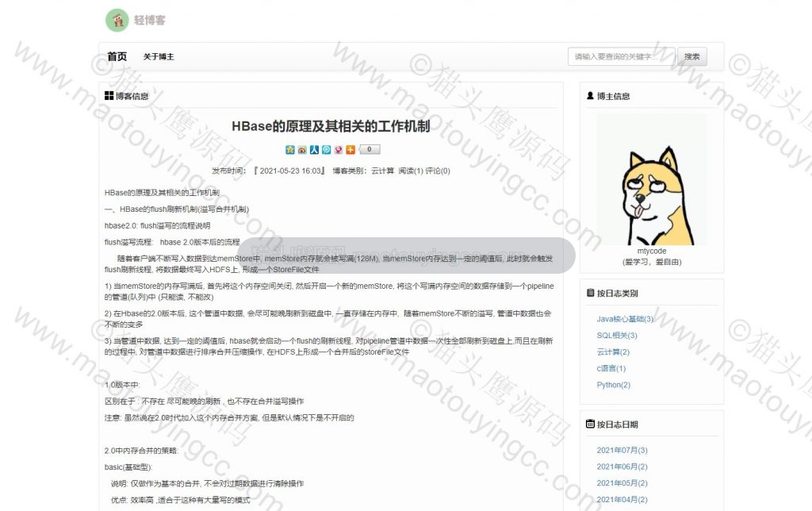Click the 按日志日期 heading text
The image size is (812, 511).
(617, 425)
